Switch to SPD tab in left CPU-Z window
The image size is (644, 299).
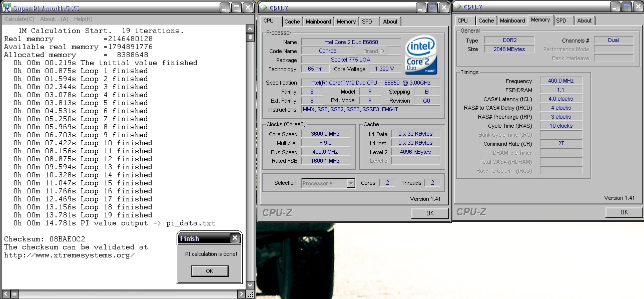tap(367, 22)
